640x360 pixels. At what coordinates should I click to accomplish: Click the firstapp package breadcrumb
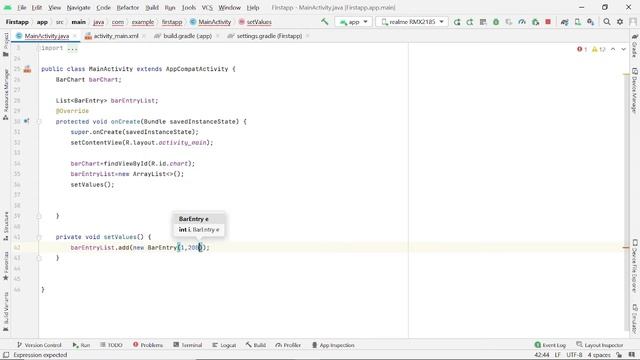click(x=172, y=22)
